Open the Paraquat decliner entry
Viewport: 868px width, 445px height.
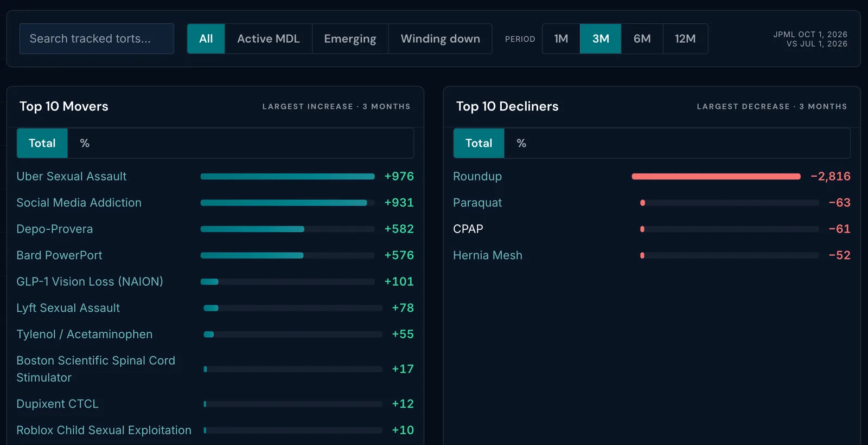coord(477,203)
